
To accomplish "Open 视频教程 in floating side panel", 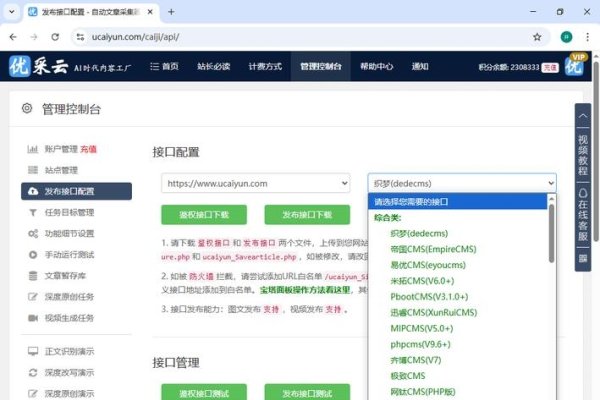I will [x=583, y=155].
